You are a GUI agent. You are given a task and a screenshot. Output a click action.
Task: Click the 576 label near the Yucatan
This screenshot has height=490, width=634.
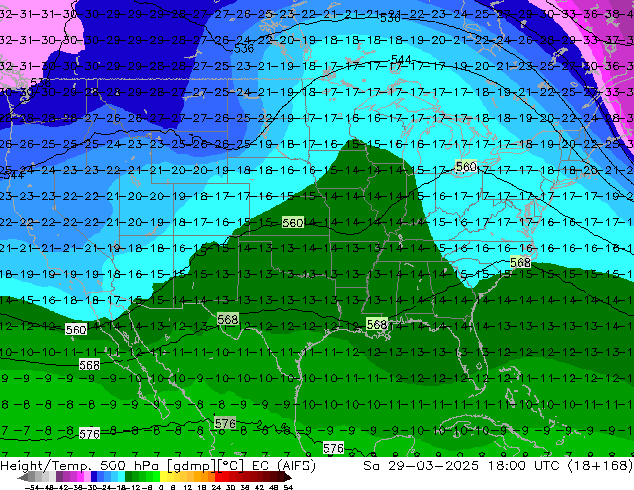pyautogui.click(x=334, y=448)
